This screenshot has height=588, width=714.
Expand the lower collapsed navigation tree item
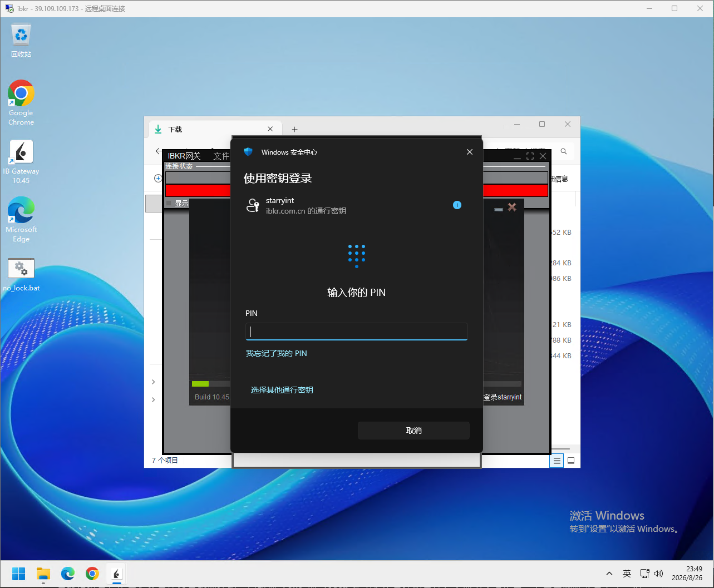[x=154, y=399]
